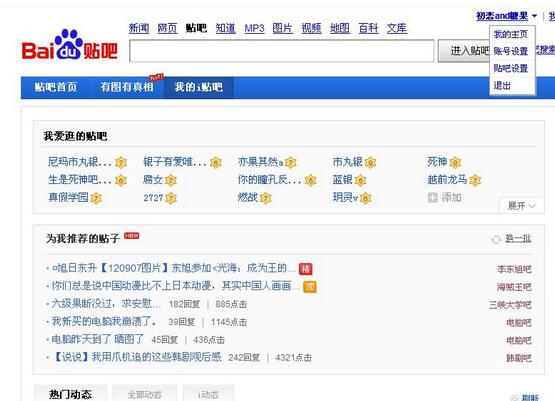Viewport: 555px width, 401px height.
Task: Click the level badge beside 尼玛市丸银
Action: (x=121, y=162)
